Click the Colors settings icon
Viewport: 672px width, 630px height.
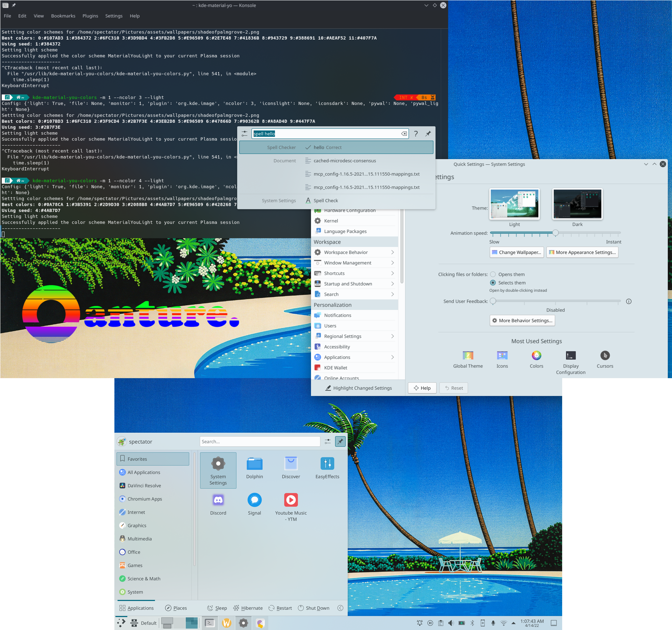536,356
